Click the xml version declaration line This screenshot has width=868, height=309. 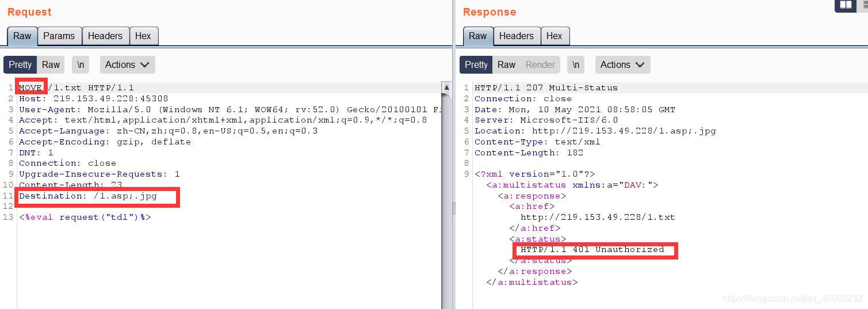534,174
